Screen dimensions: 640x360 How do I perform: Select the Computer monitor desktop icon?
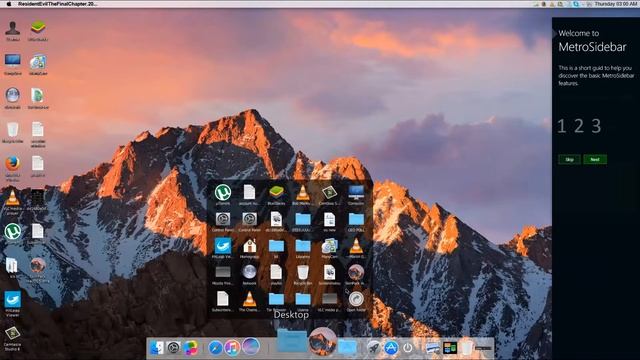[13, 61]
